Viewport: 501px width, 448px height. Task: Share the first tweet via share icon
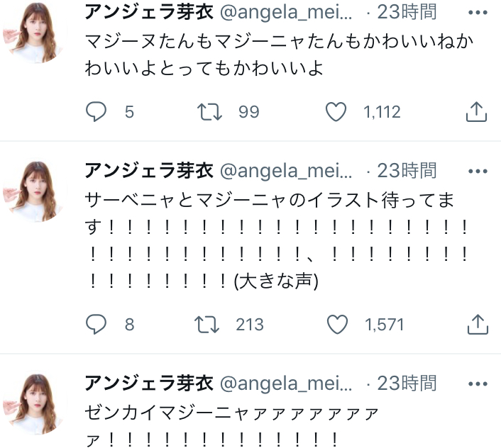[x=476, y=112]
